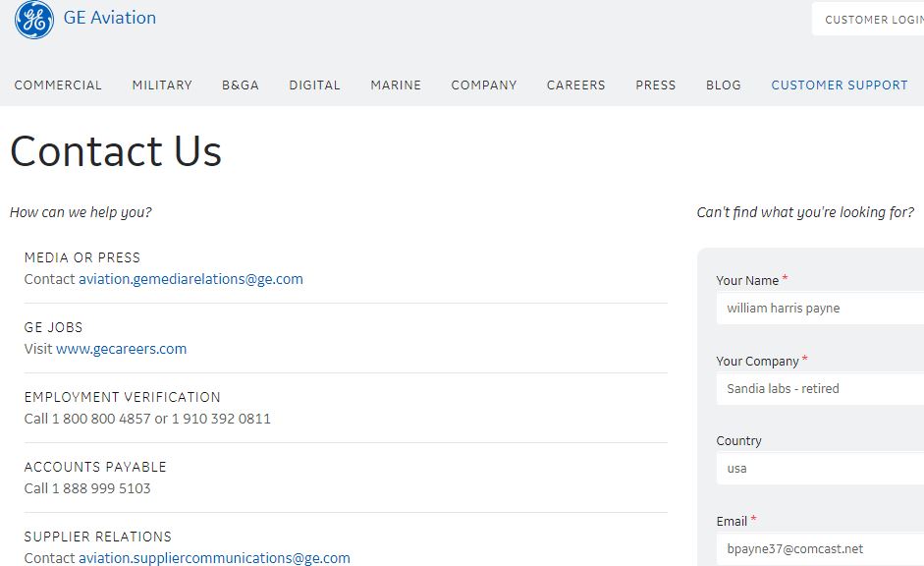Email aviation.gemediarelations@ge.com link

click(190, 279)
